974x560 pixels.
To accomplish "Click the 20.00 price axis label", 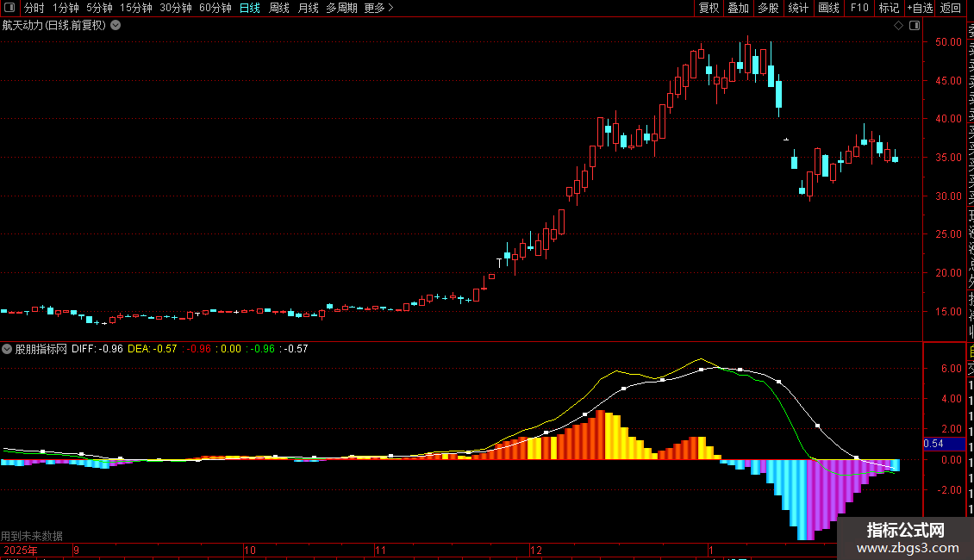I will pos(948,272).
